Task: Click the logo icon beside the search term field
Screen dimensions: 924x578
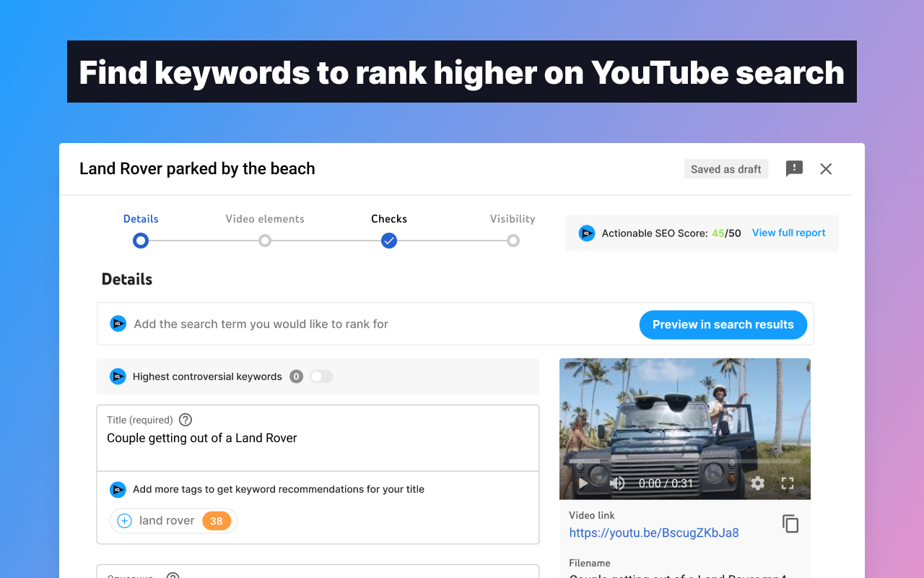Action: click(x=118, y=323)
